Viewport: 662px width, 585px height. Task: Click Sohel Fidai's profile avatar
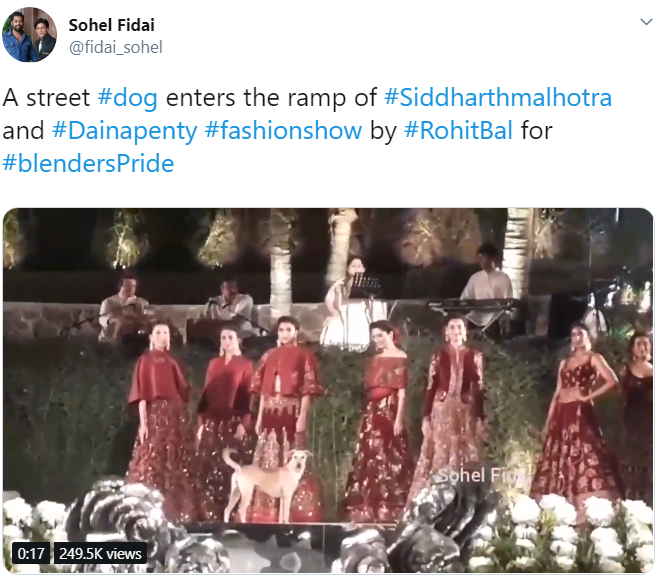[x=29, y=35]
